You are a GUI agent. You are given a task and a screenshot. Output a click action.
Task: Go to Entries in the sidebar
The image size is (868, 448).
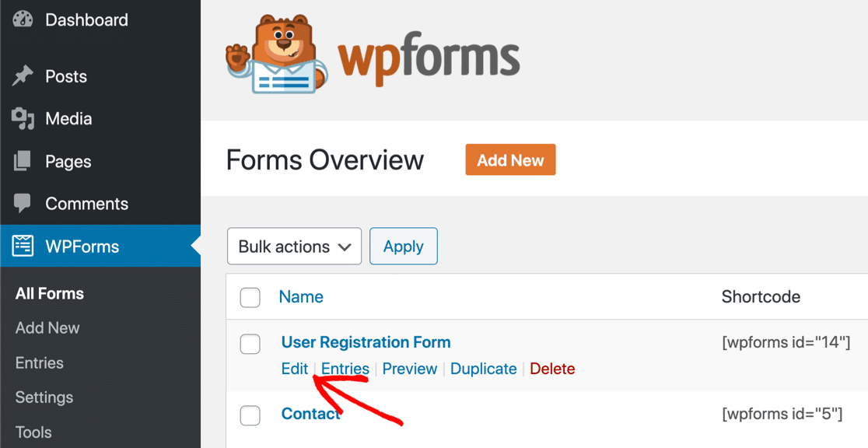pyautogui.click(x=40, y=362)
